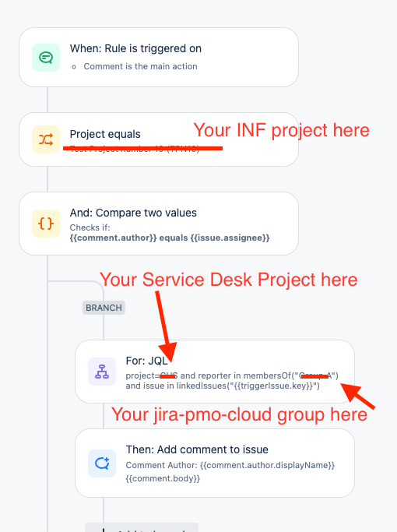Click the '{{comment.author}} equals {{issue.assignee}}' text
The image size is (397, 532).
[x=170, y=238]
